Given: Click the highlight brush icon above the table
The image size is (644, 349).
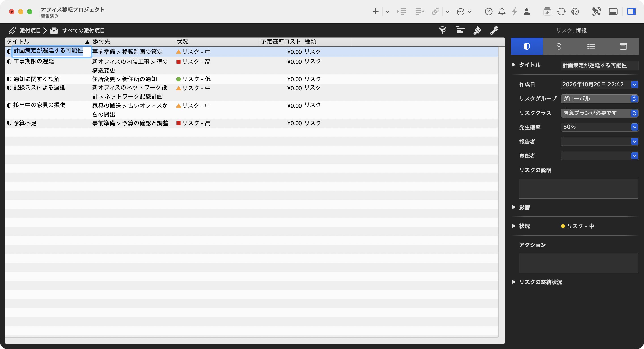Looking at the screenshot, I should [x=477, y=30].
